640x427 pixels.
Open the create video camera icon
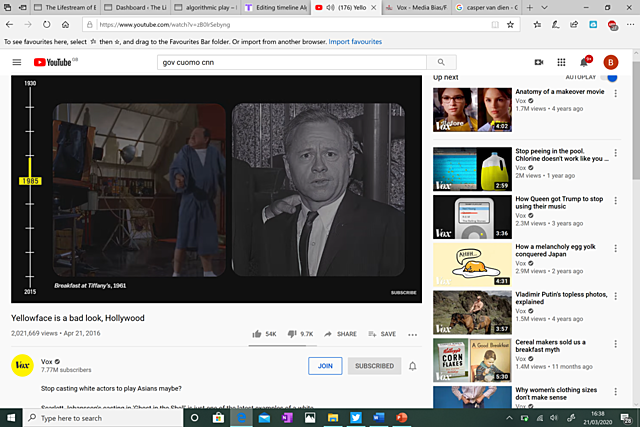pyautogui.click(x=539, y=62)
